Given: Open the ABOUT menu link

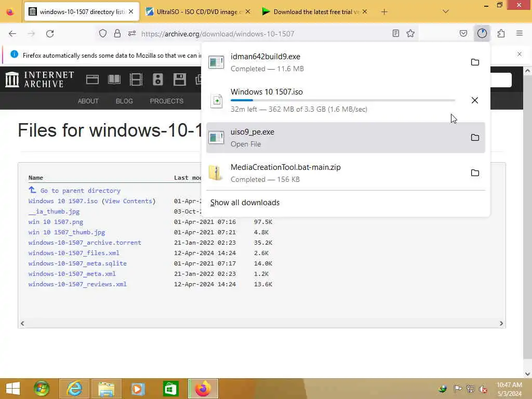Looking at the screenshot, I should point(88,101).
